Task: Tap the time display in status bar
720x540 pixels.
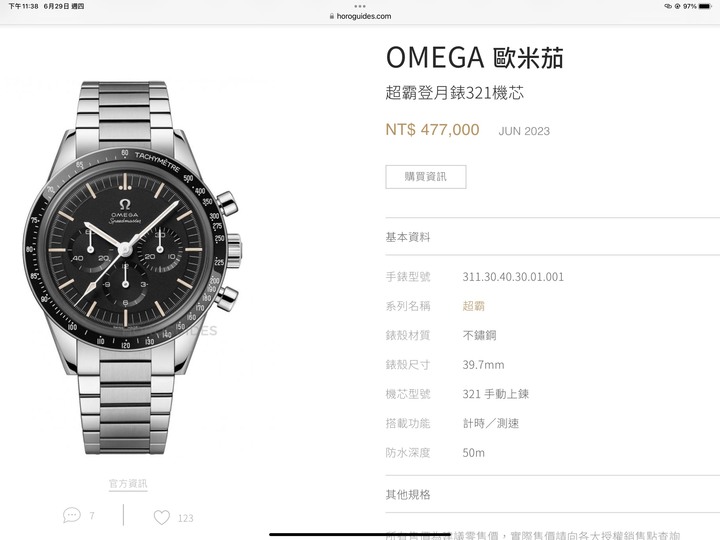Action: coord(23,6)
